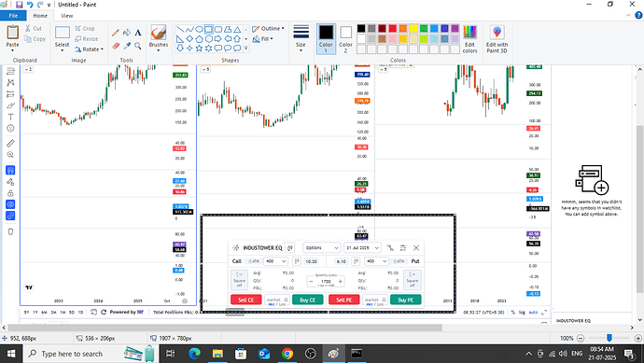Image resolution: width=644 pixels, height=363 pixels.
Task: Click the Edit colors button
Action: (469, 39)
